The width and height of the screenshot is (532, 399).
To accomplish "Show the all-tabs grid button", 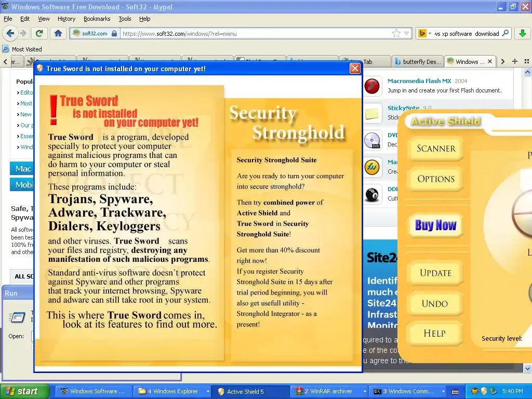I will (x=527, y=61).
